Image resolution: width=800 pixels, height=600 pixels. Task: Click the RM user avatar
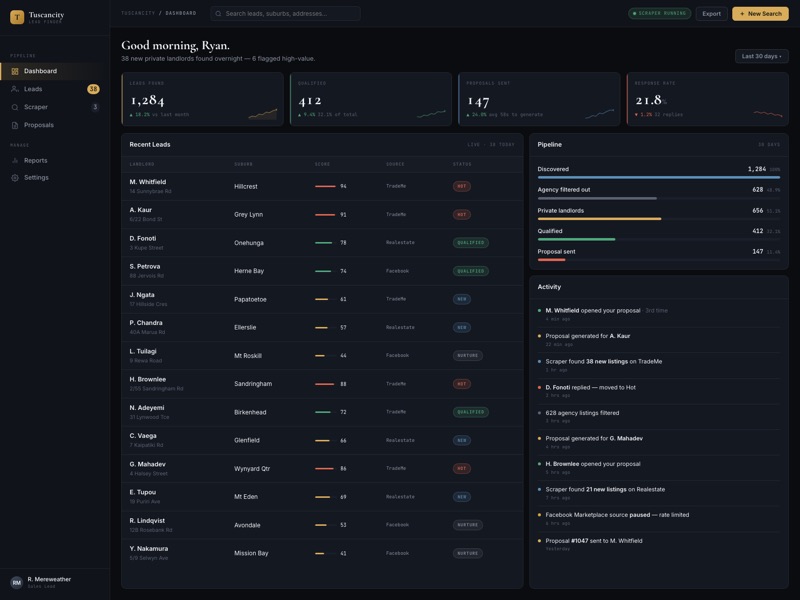point(16,582)
